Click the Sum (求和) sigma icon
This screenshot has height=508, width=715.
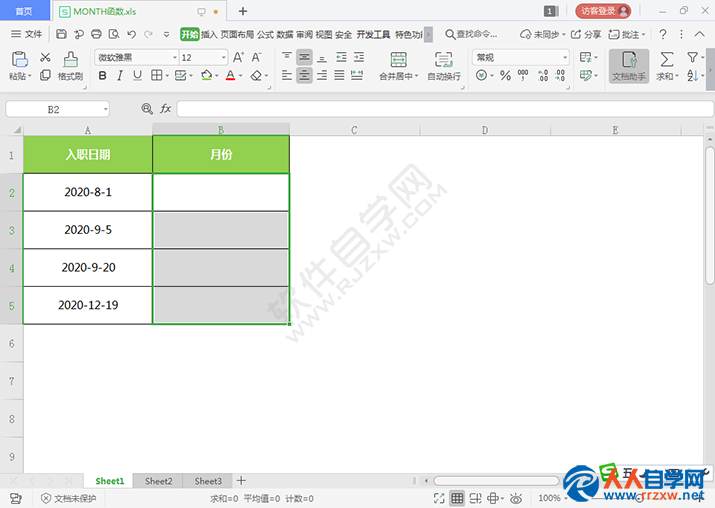[667, 59]
